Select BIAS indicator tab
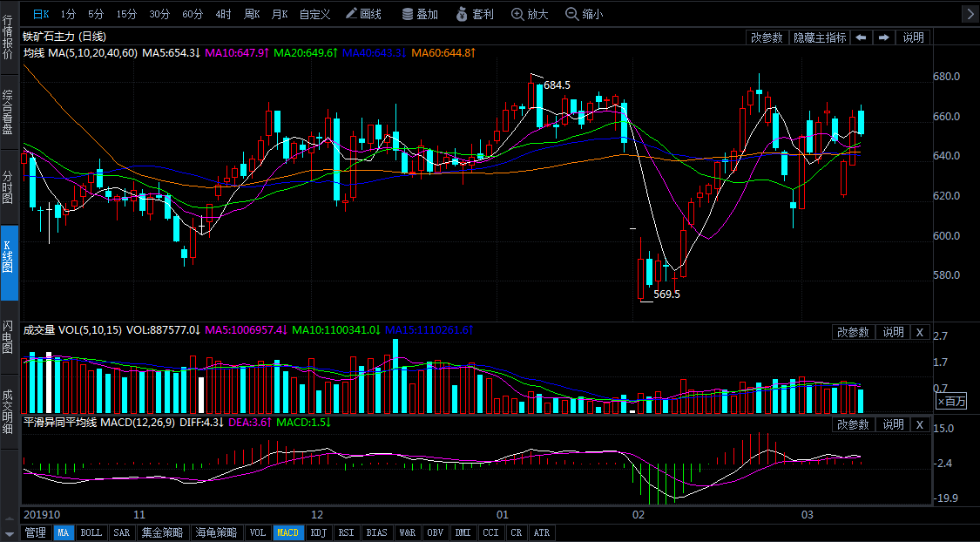The image size is (980, 542). (x=376, y=532)
